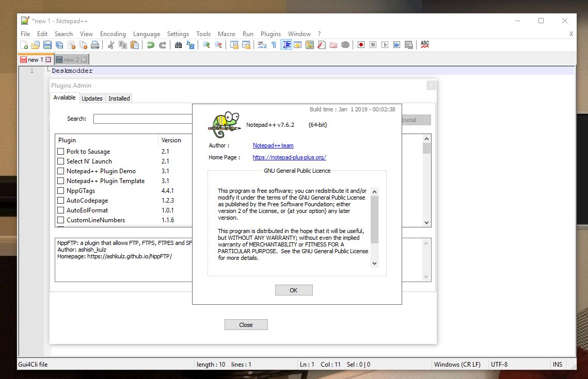Check the AutoCodepage plugin checkbox
588x379 pixels.
(x=61, y=201)
